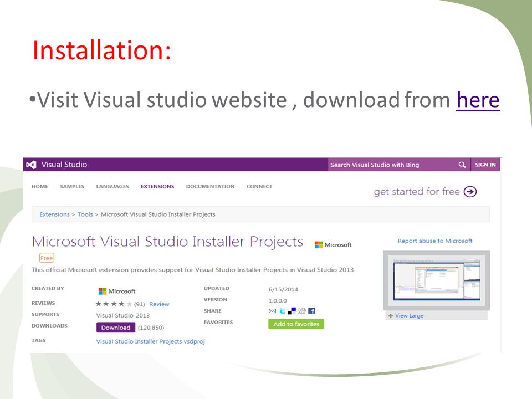Open the EXTENSIONS menu item
Screen dimensions: 532x399
pyautogui.click(x=157, y=187)
